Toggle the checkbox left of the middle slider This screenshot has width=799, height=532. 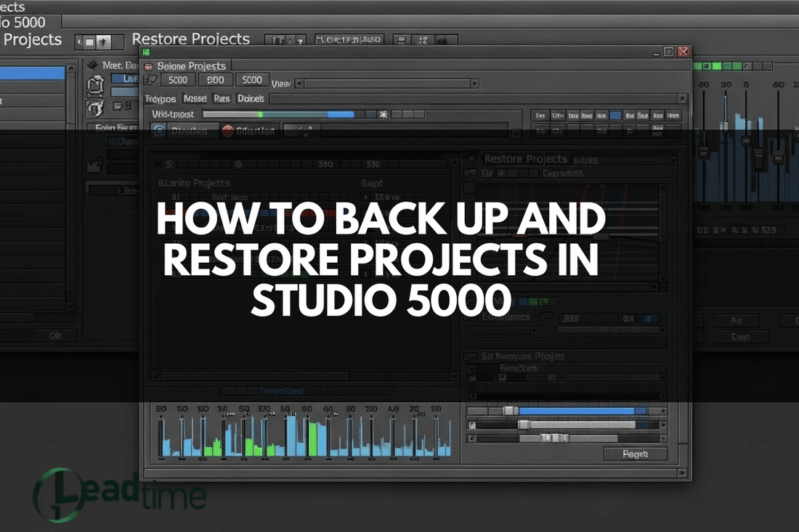pyautogui.click(x=472, y=425)
